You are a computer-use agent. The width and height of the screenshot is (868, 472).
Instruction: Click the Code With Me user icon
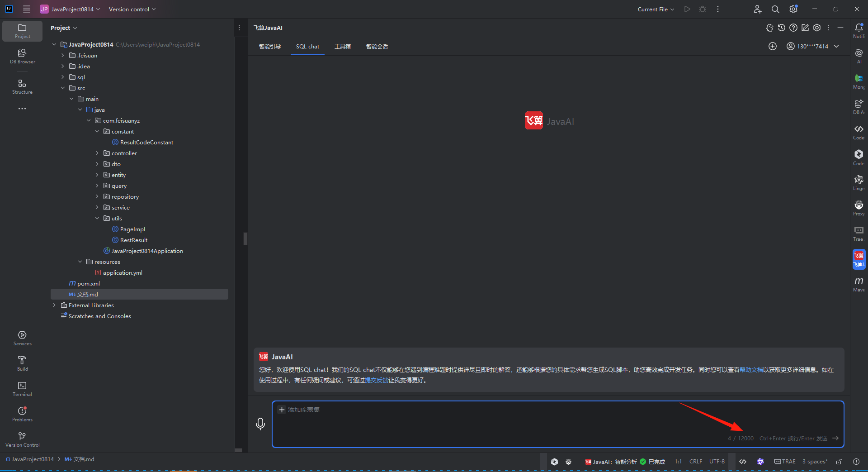click(x=758, y=9)
